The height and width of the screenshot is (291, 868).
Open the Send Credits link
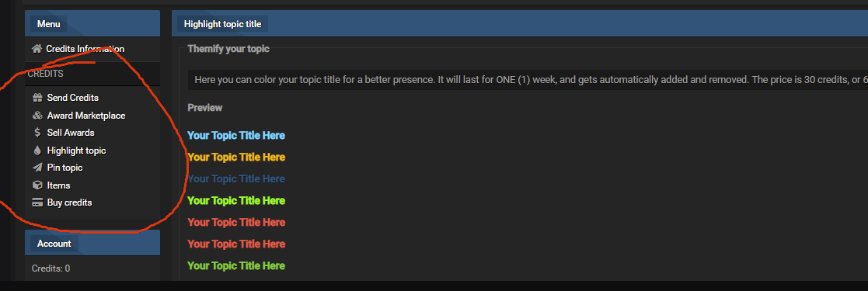click(x=72, y=98)
